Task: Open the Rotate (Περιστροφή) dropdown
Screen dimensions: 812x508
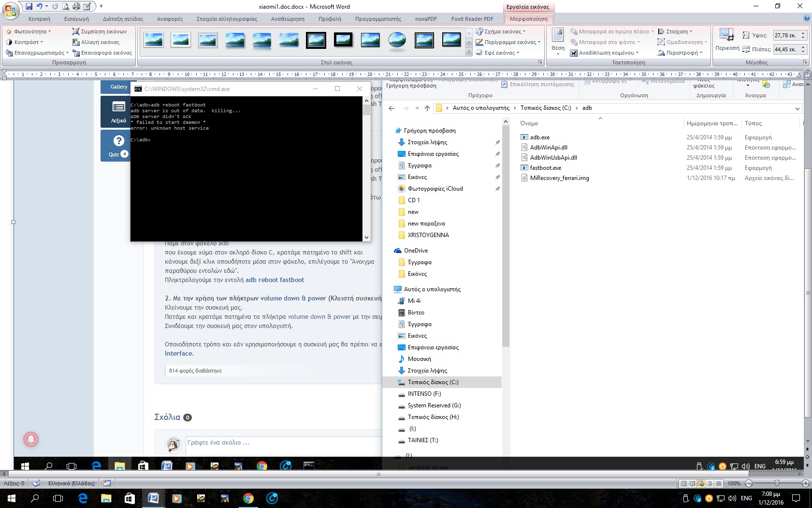Action: [680, 53]
